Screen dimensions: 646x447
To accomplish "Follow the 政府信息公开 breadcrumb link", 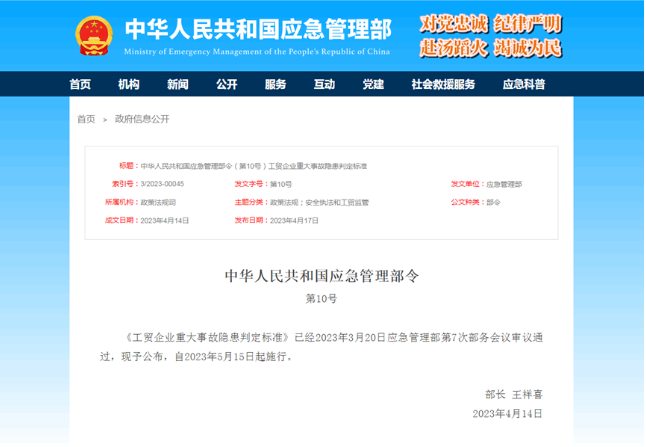I will tap(142, 119).
